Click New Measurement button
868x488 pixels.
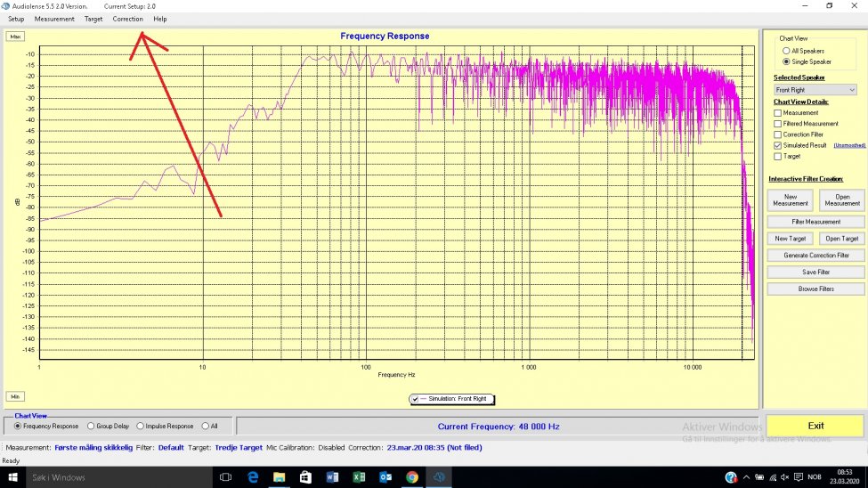790,200
